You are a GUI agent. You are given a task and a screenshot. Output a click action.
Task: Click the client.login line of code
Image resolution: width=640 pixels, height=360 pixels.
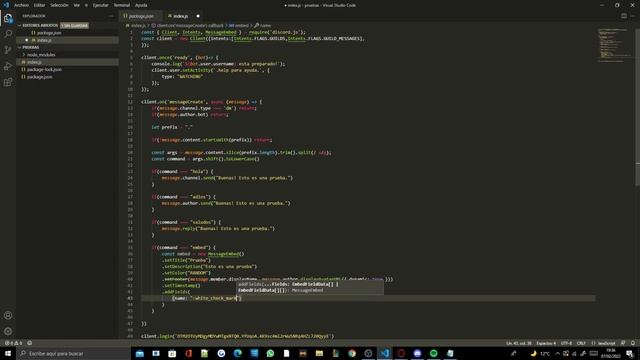click(x=237, y=336)
